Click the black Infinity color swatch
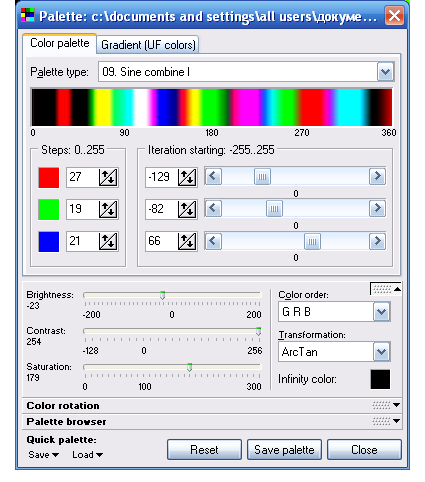The height and width of the screenshot is (482, 425). 380,379
